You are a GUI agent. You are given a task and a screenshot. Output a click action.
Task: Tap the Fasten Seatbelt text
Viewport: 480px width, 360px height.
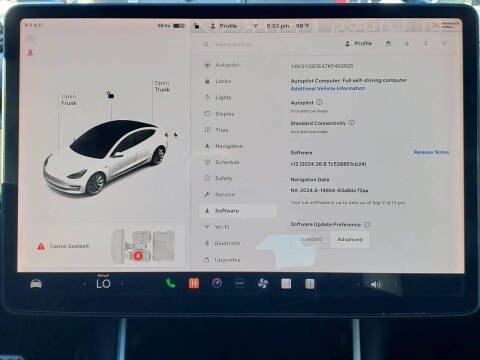69,246
